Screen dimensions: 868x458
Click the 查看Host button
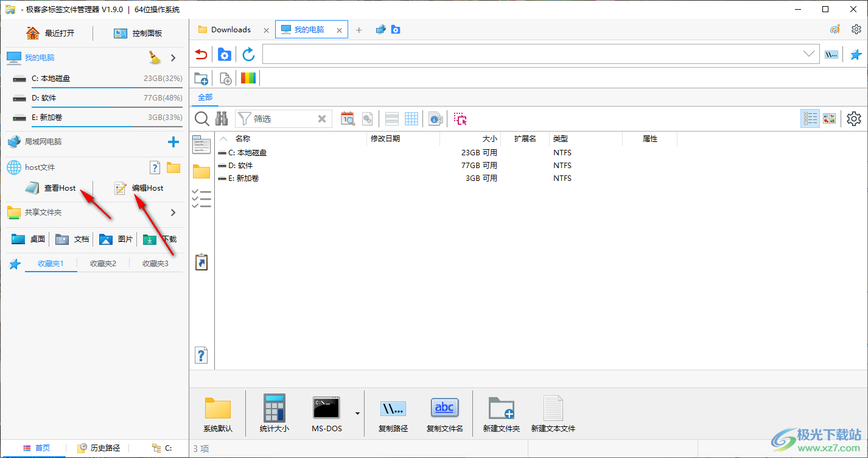pos(51,188)
